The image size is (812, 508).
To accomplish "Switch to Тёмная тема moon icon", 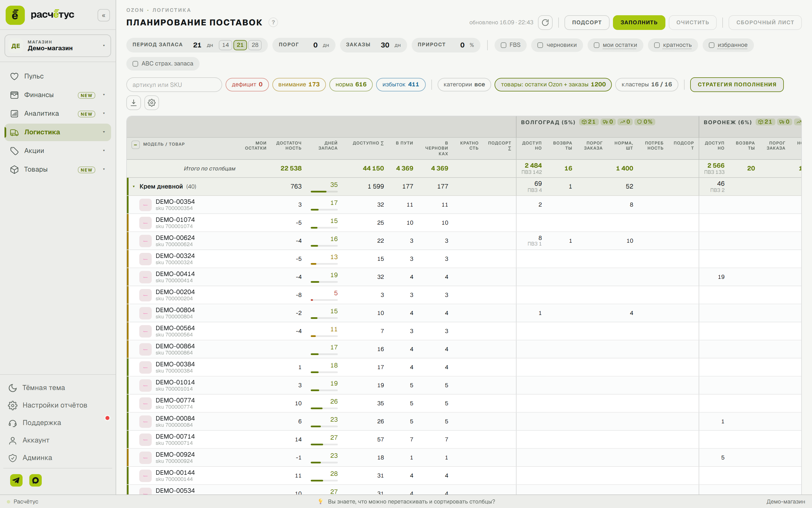I will pyautogui.click(x=13, y=388).
